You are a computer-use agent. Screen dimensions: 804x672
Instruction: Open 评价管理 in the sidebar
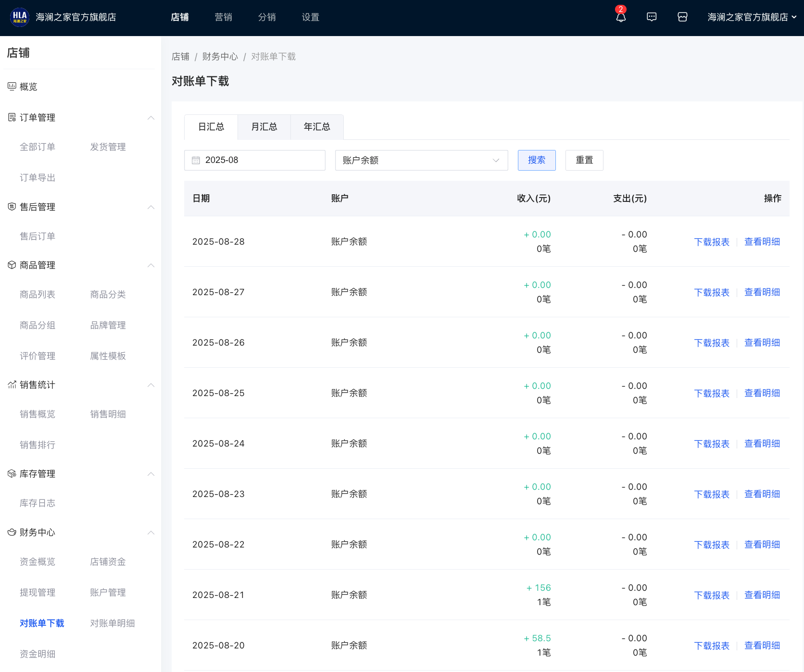(x=38, y=356)
